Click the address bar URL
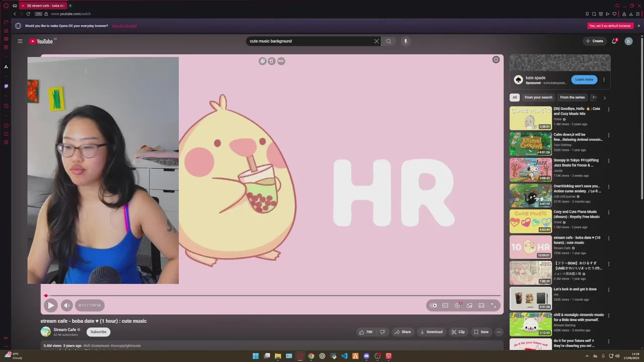 click(x=71, y=14)
